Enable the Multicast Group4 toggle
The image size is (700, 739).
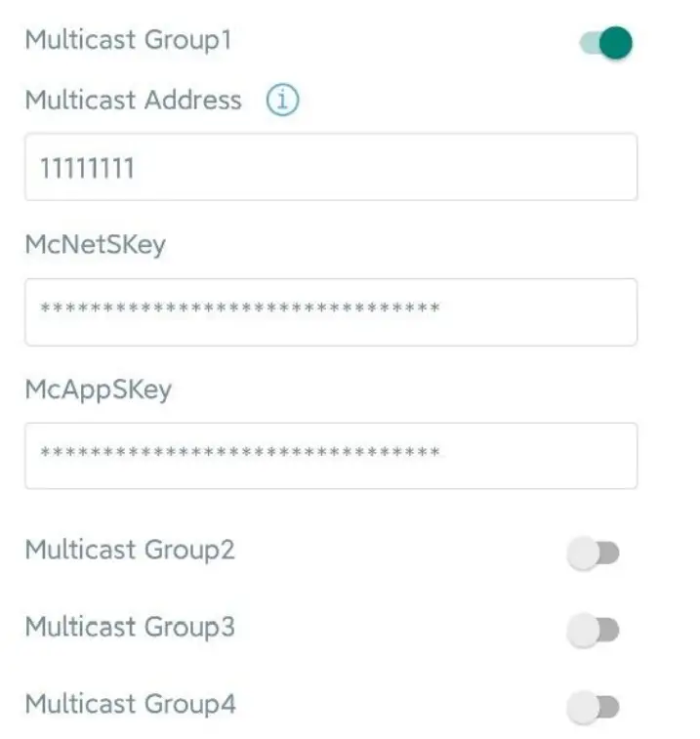593,708
